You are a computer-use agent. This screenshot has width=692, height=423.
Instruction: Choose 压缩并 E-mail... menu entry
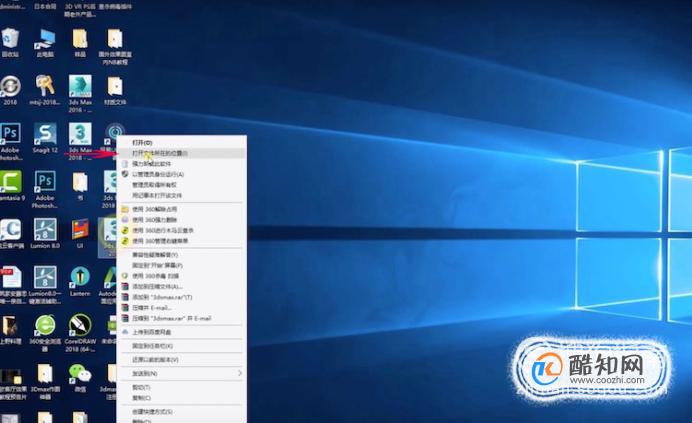pos(181,308)
